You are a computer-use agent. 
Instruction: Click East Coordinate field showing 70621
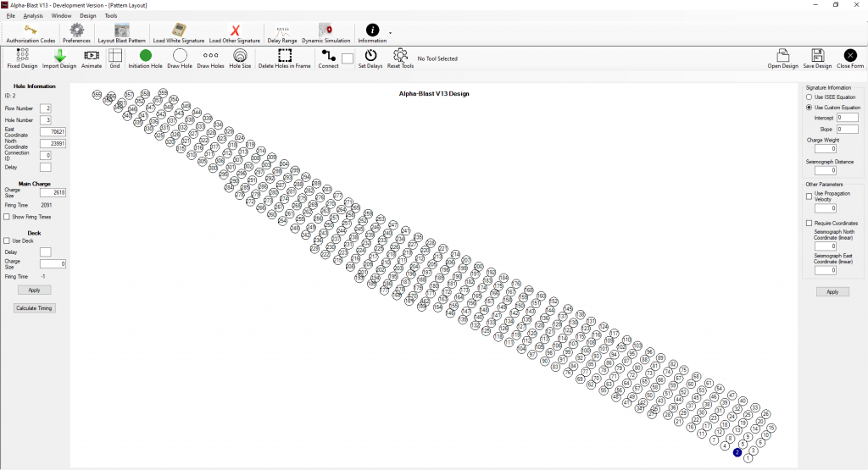click(53, 132)
